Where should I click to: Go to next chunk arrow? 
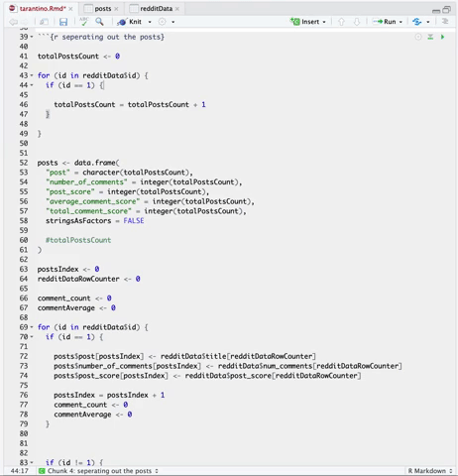click(357, 22)
